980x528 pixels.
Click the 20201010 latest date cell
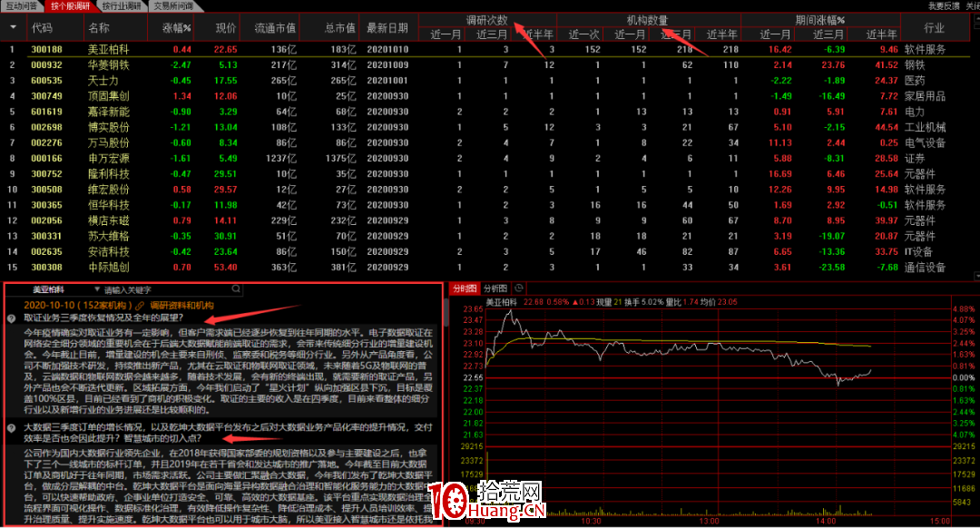pos(387,49)
